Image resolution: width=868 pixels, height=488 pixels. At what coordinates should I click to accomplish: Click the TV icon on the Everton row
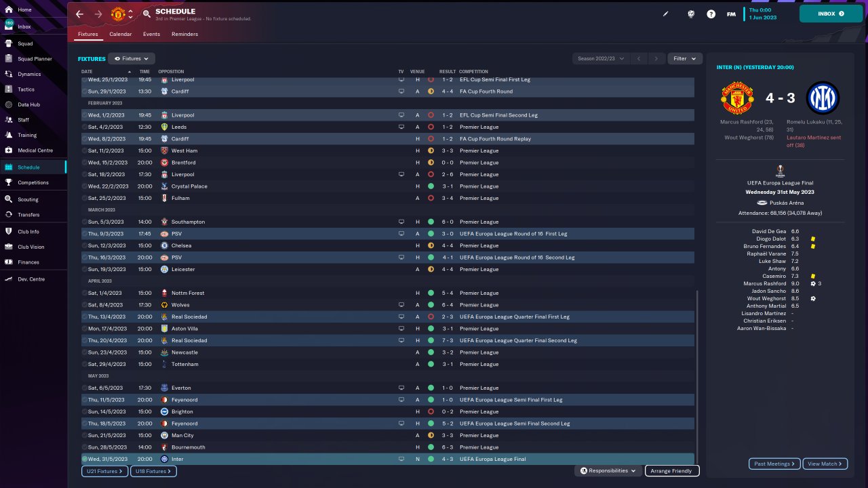click(401, 388)
